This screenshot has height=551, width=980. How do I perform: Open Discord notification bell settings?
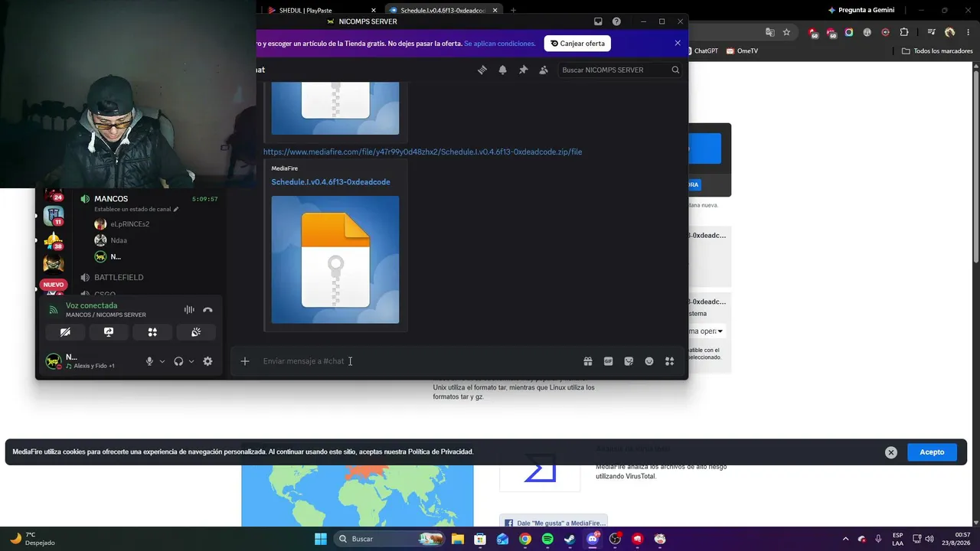[x=503, y=70]
